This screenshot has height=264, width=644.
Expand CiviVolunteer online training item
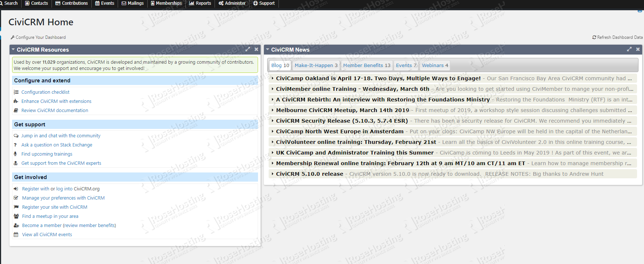point(453,142)
